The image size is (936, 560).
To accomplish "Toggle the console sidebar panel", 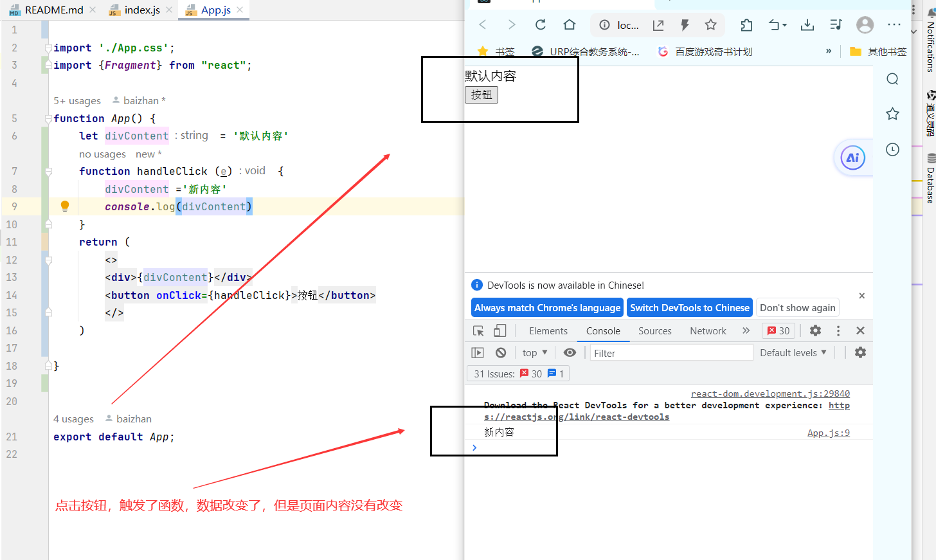I will pos(478,352).
